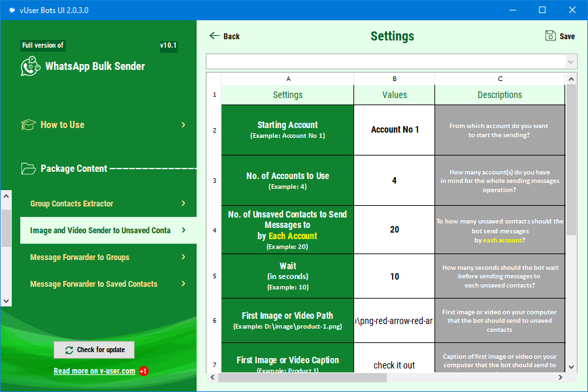Click the refresh icon on Check for update
Image resolution: width=588 pixels, height=392 pixels.
(69, 350)
